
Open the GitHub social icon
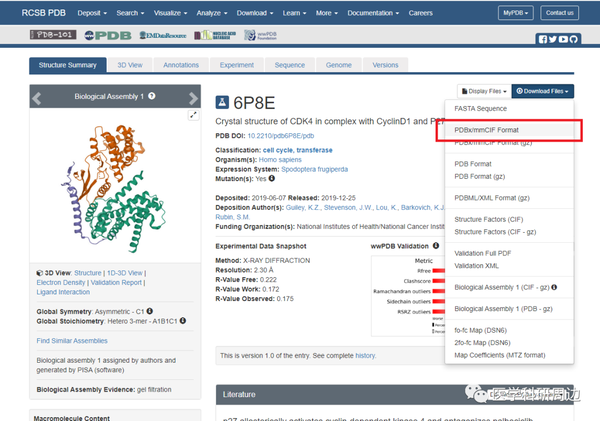pyautogui.click(x=573, y=39)
